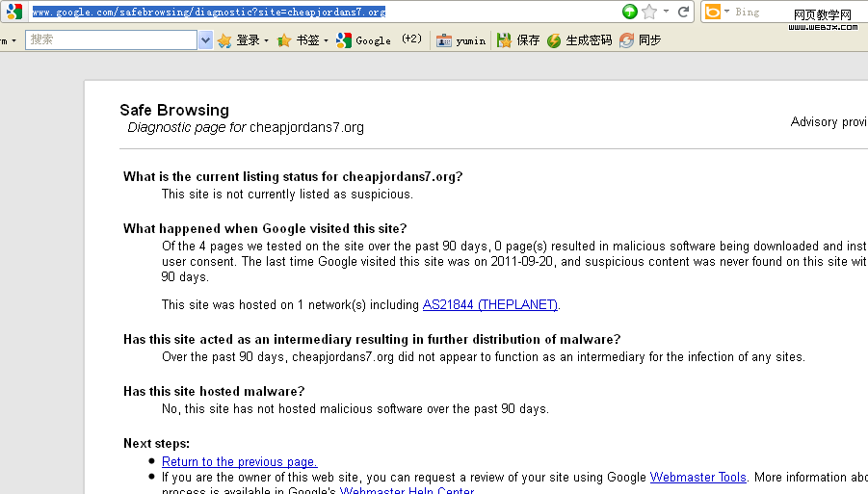Click the yumin profile toolbar item
The height and width of the screenshot is (494, 868).
pyautogui.click(x=461, y=40)
